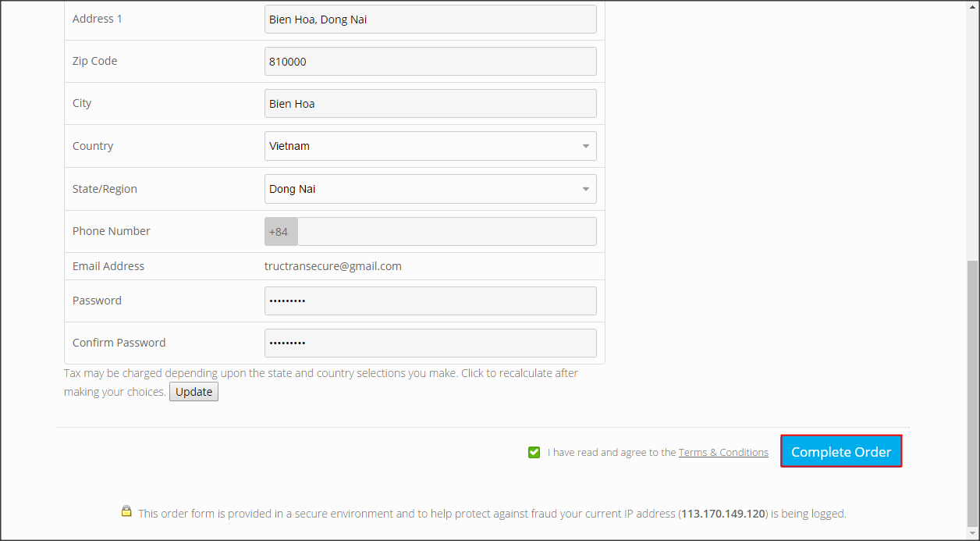Click the Address 1 field label
The width and height of the screenshot is (980, 541).
click(98, 19)
